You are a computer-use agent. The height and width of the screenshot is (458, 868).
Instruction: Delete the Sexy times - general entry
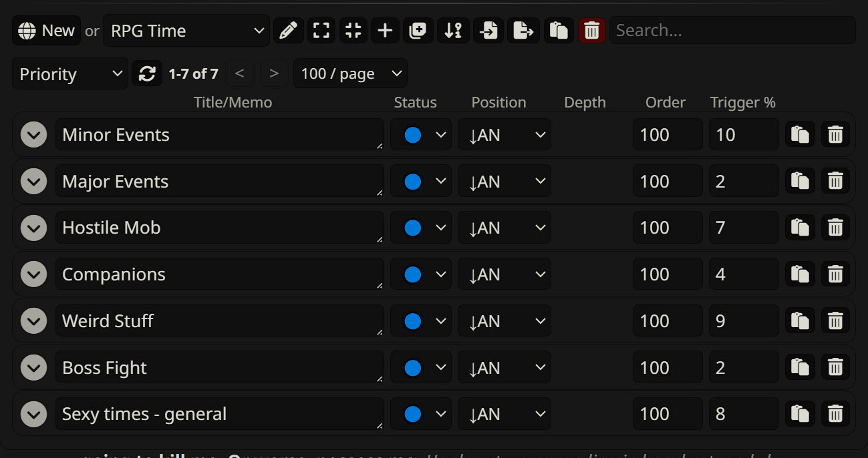(x=835, y=414)
